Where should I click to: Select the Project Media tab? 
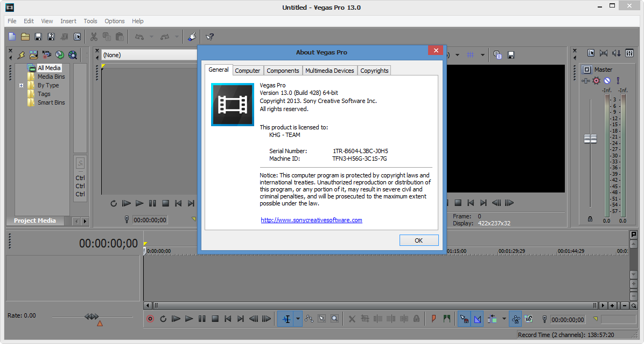(35, 221)
